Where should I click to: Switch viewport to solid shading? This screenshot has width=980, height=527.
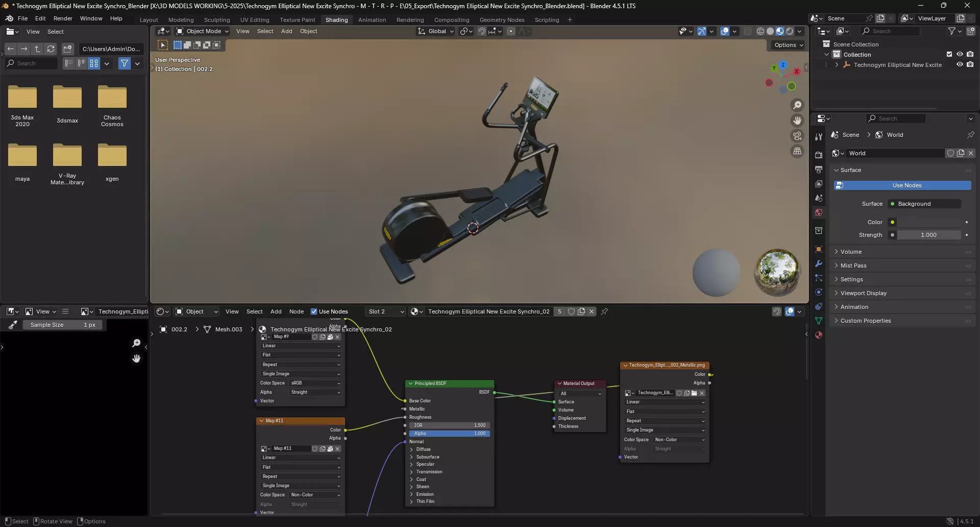coord(770,31)
